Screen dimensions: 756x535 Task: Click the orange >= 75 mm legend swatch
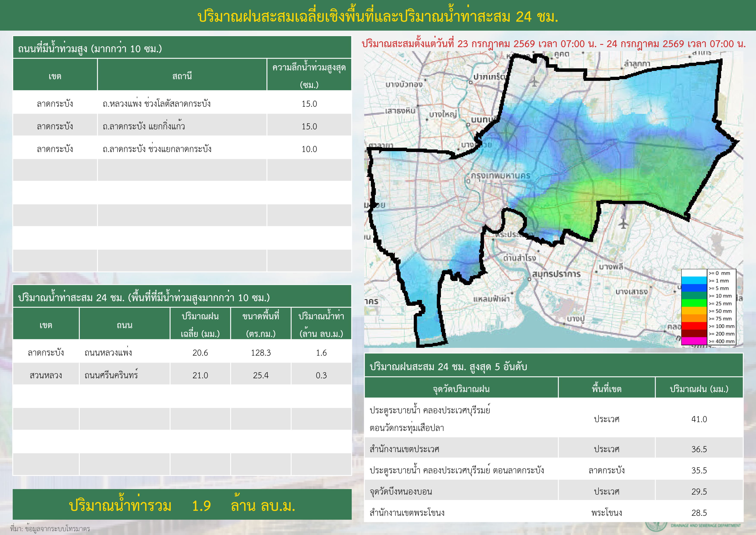[694, 318]
